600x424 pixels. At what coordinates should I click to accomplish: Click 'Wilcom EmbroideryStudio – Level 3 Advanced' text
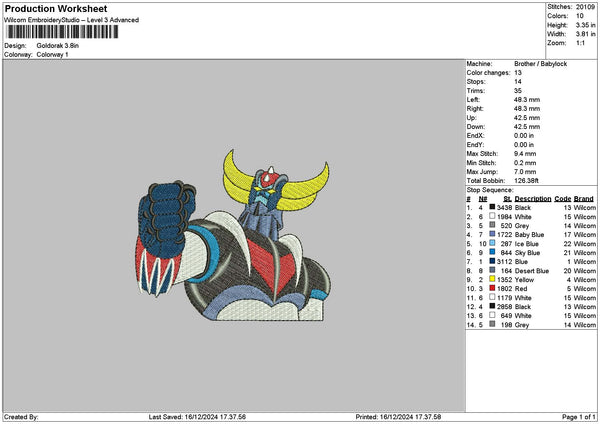tap(72, 20)
